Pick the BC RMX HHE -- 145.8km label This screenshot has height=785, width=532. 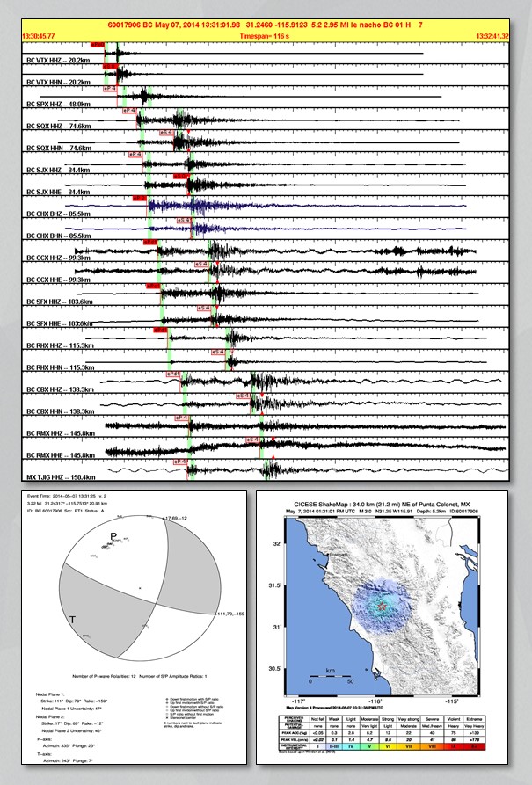click(x=61, y=455)
